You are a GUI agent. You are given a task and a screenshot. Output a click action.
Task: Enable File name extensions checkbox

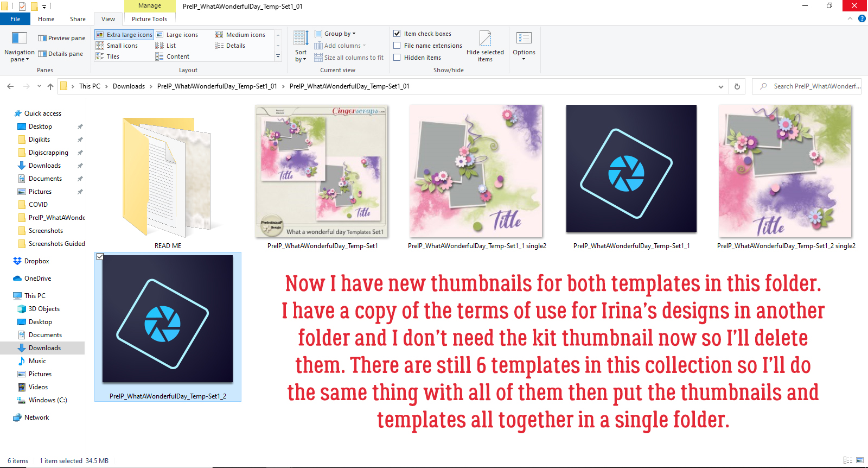pyautogui.click(x=397, y=46)
